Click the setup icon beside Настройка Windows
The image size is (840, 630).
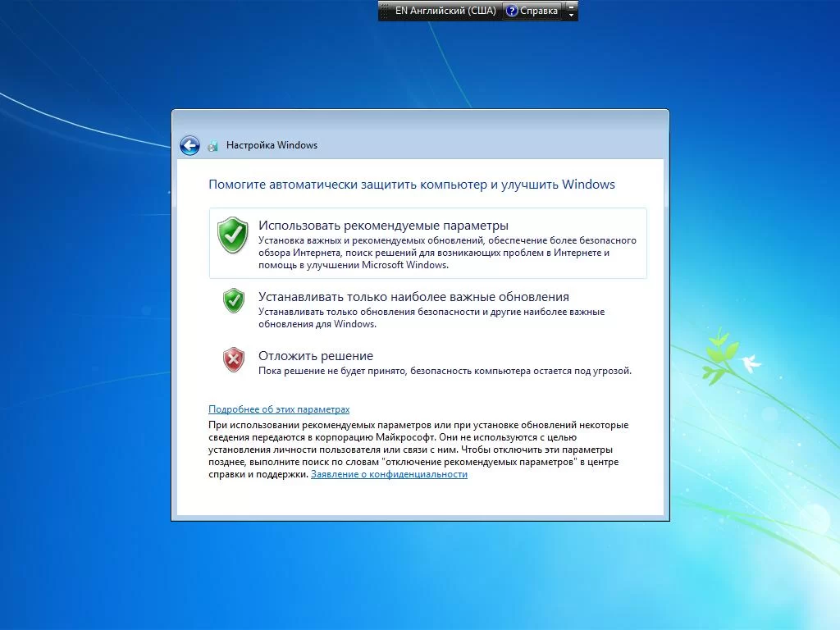tap(212, 145)
